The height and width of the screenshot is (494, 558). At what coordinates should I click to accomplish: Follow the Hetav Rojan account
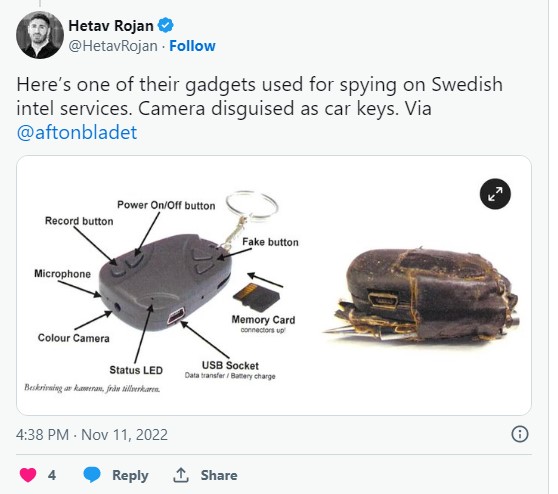click(192, 46)
